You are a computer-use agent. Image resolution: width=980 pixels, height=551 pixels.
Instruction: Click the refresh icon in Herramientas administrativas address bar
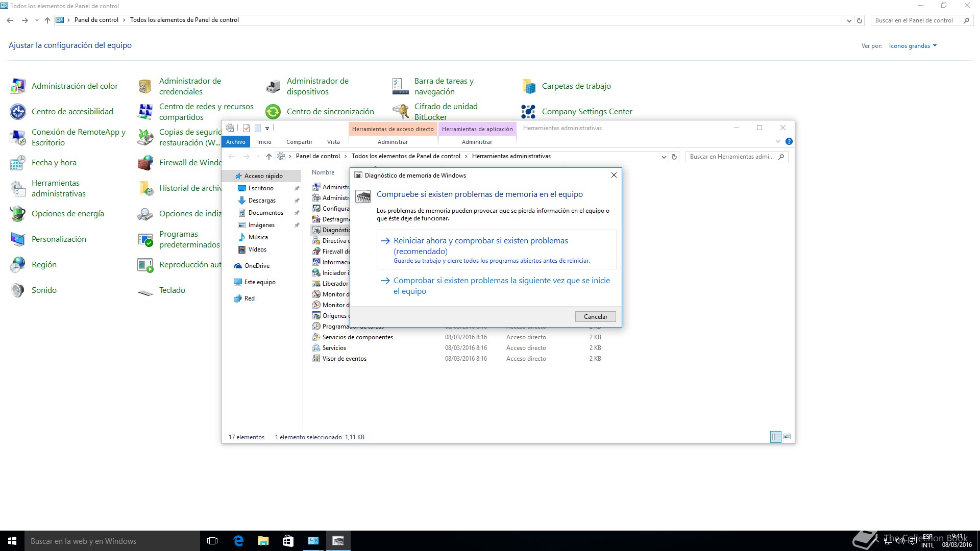coord(674,157)
